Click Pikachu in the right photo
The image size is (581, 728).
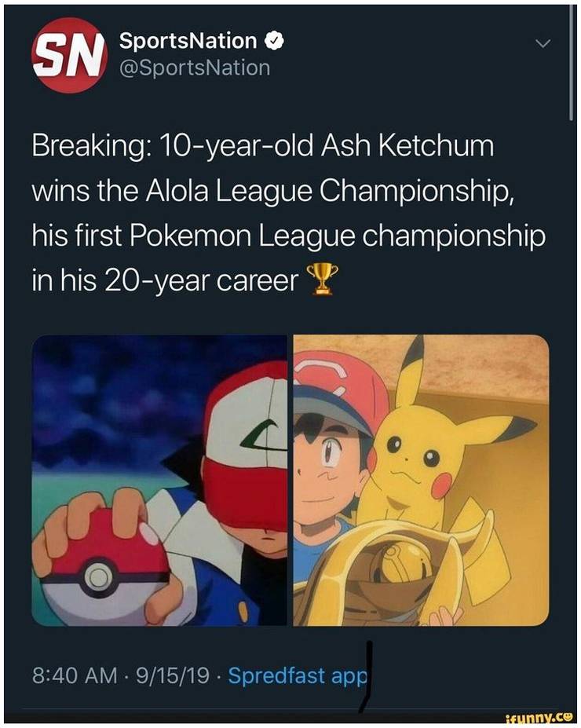pyautogui.click(x=445, y=446)
